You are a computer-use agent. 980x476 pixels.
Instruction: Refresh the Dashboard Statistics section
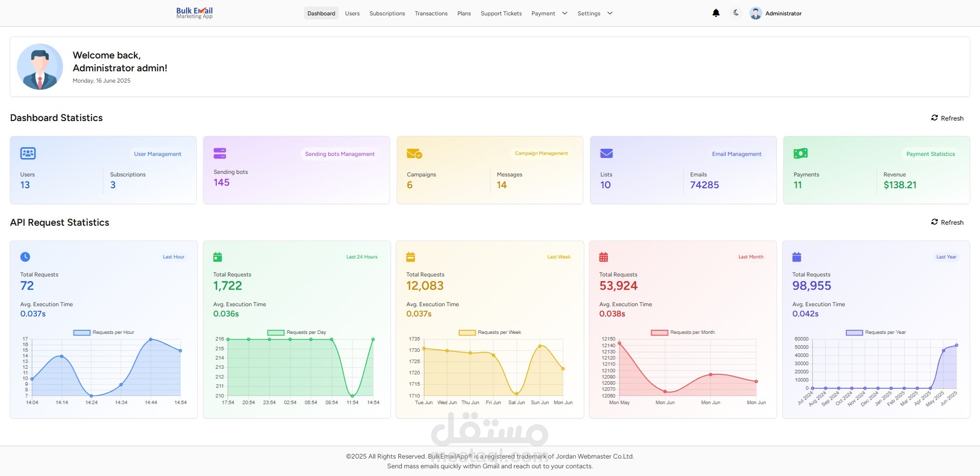pos(947,118)
